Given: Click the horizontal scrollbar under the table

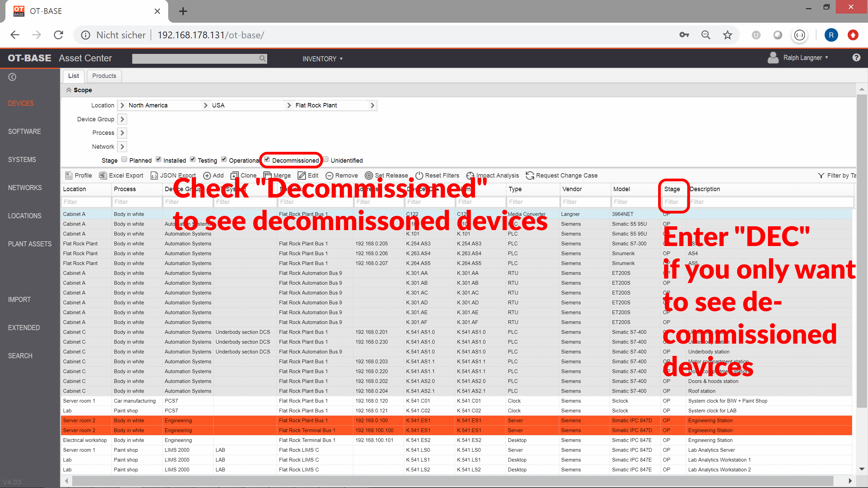Looking at the screenshot, I should pos(453,481).
